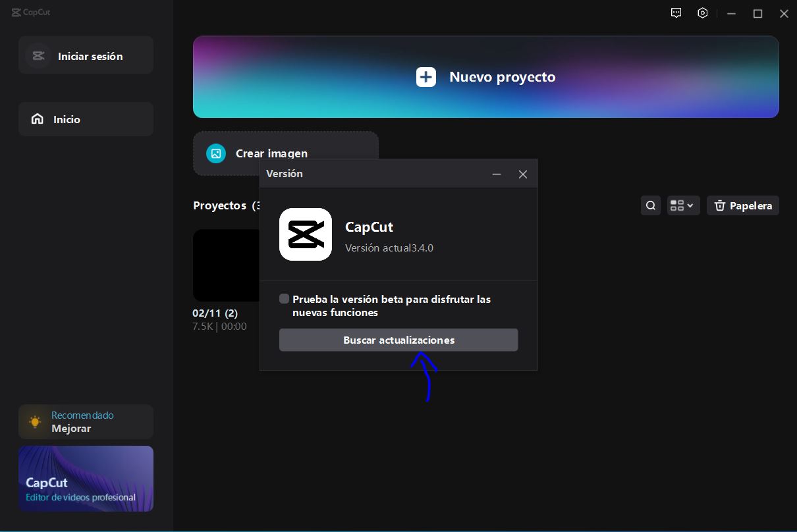Screen dimensions: 797x532
Task: Select the Inicio home item in sidebar
Action: click(86, 119)
